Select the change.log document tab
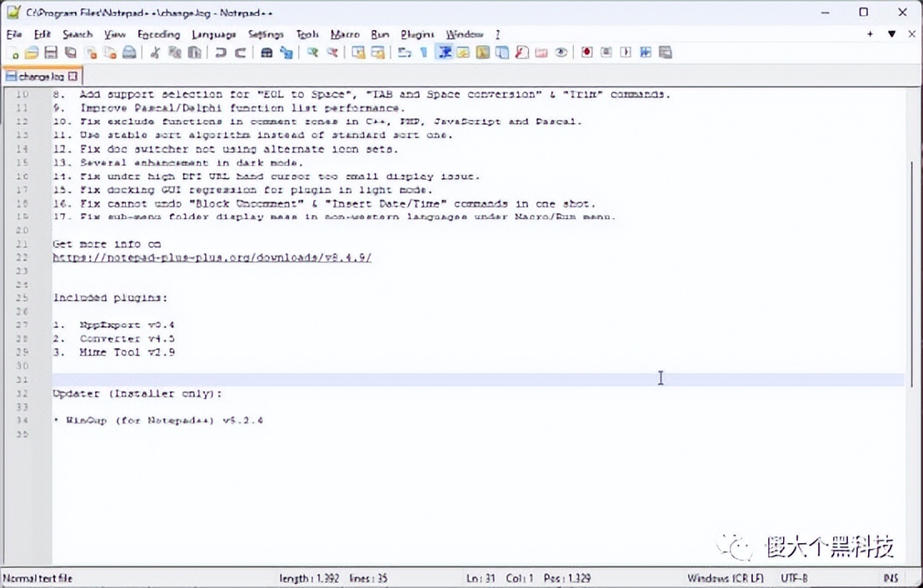The width and height of the screenshot is (923, 588). click(x=42, y=77)
